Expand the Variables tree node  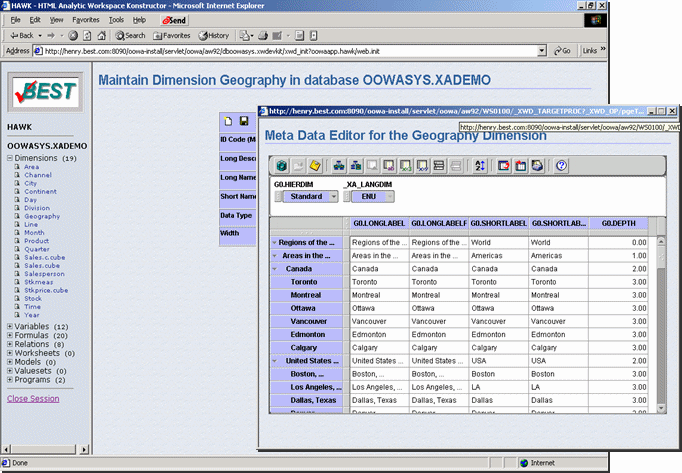tap(10, 326)
